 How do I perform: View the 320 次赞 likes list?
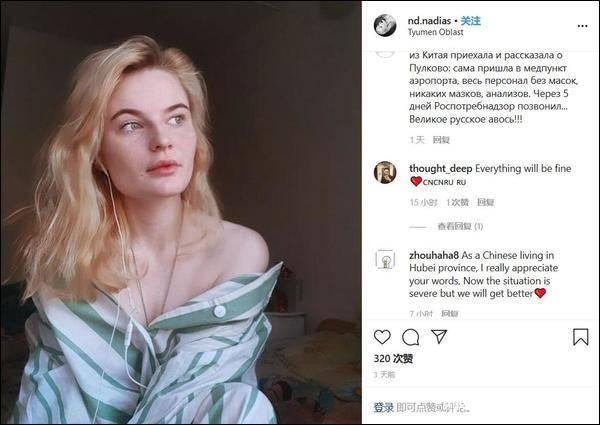coord(393,358)
